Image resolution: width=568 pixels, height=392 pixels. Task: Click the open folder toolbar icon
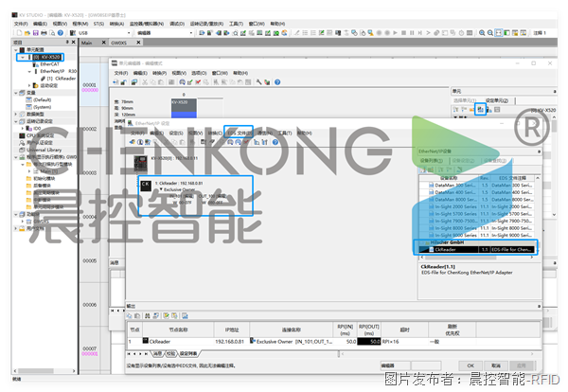pyautogui.click(x=27, y=33)
